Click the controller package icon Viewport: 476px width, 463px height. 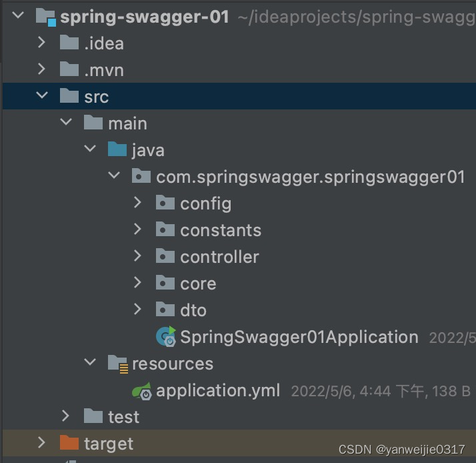point(165,256)
